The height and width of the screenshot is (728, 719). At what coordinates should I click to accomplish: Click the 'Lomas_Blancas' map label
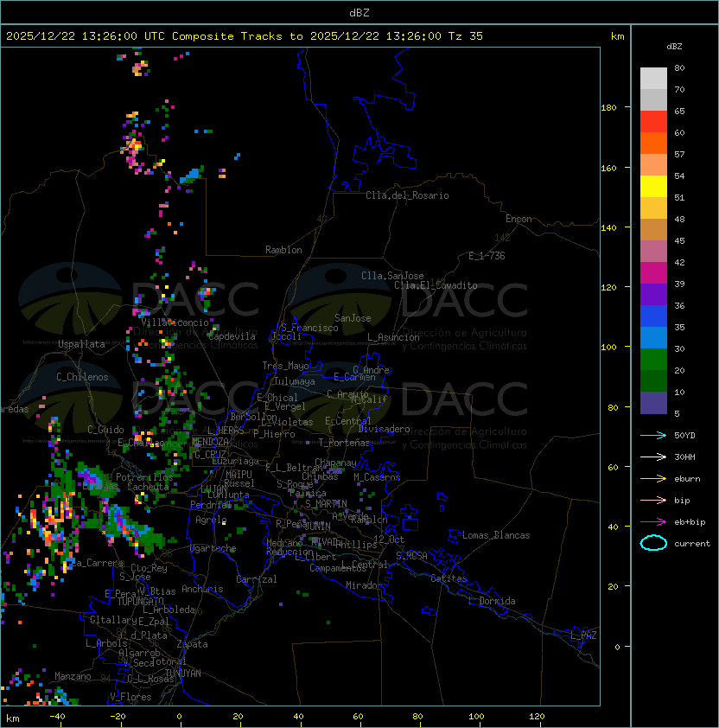click(496, 535)
